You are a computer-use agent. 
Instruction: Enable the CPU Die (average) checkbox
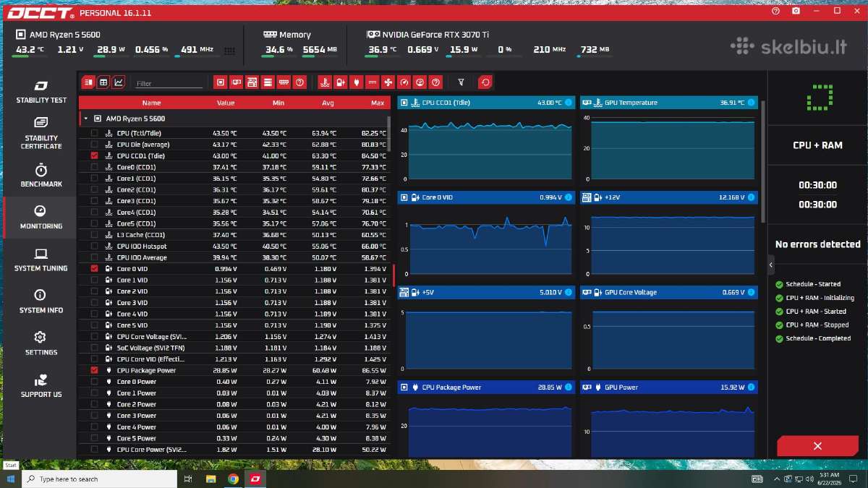(94, 145)
